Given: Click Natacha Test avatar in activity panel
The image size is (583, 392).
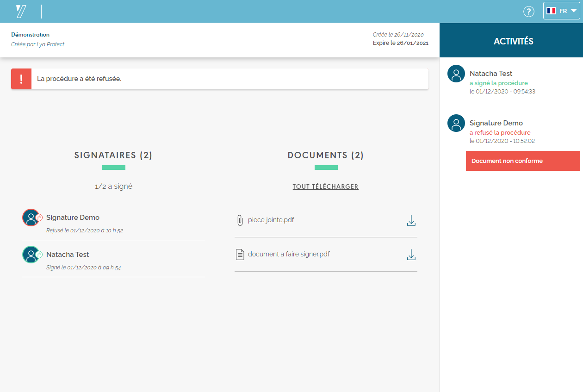Looking at the screenshot, I should pos(456,74).
